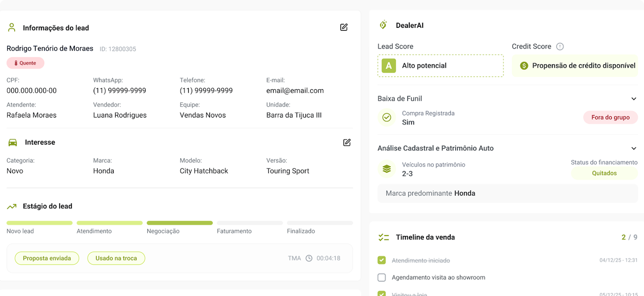644x296 pixels.
Task: Click the model value City Hatchback
Action: tap(204, 171)
